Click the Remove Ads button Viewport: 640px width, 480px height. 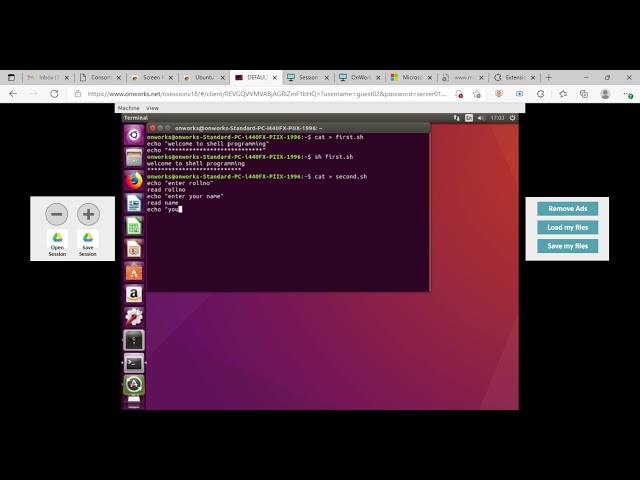click(x=567, y=209)
